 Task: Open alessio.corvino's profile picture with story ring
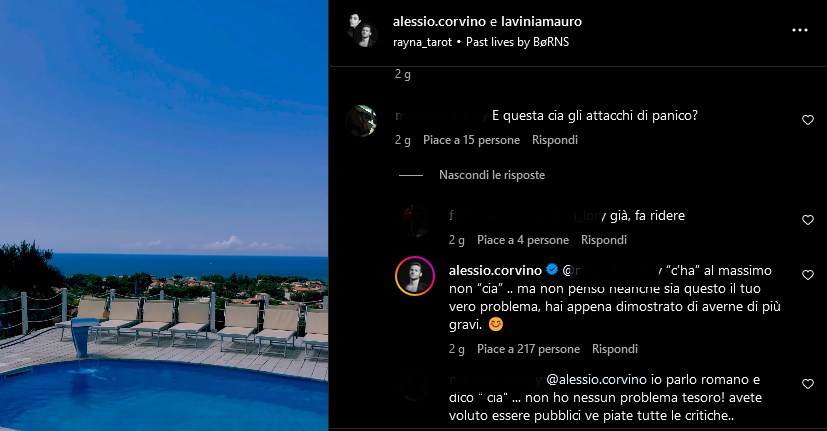[x=415, y=276]
